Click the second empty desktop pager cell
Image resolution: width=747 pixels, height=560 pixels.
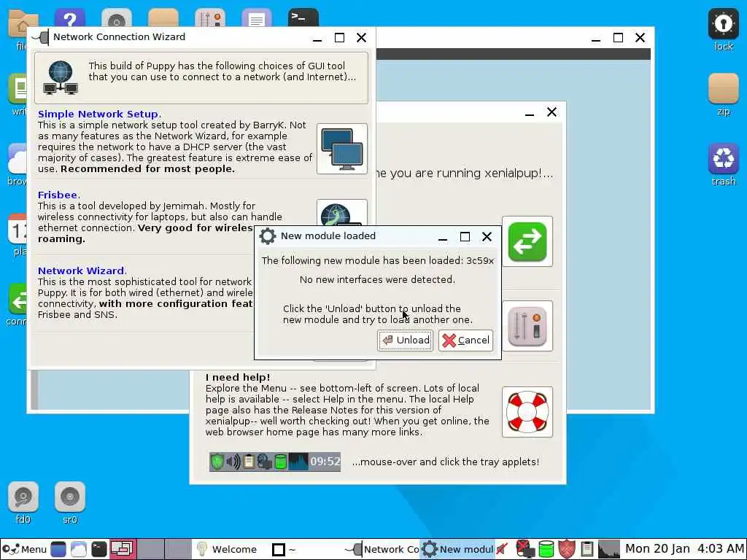pos(178,549)
